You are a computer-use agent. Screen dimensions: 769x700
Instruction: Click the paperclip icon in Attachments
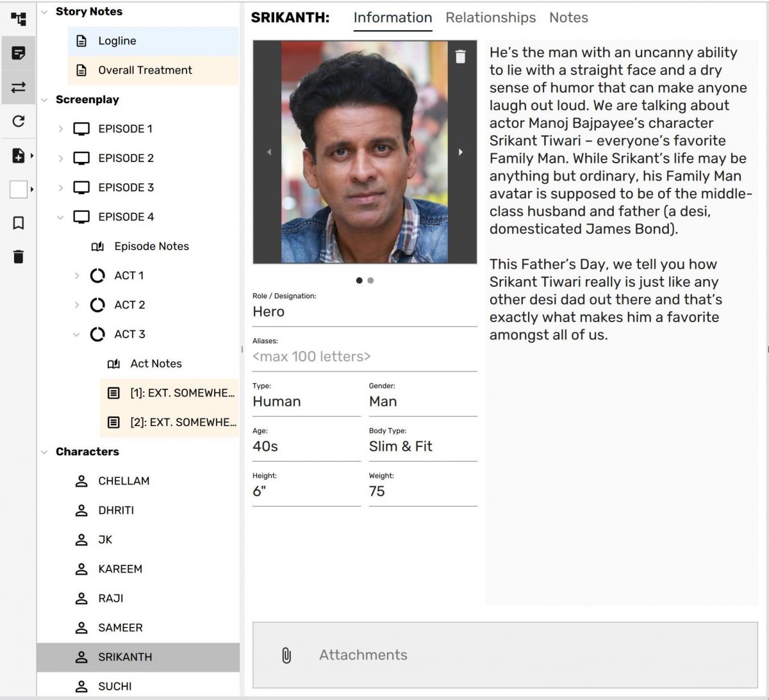[286, 655]
